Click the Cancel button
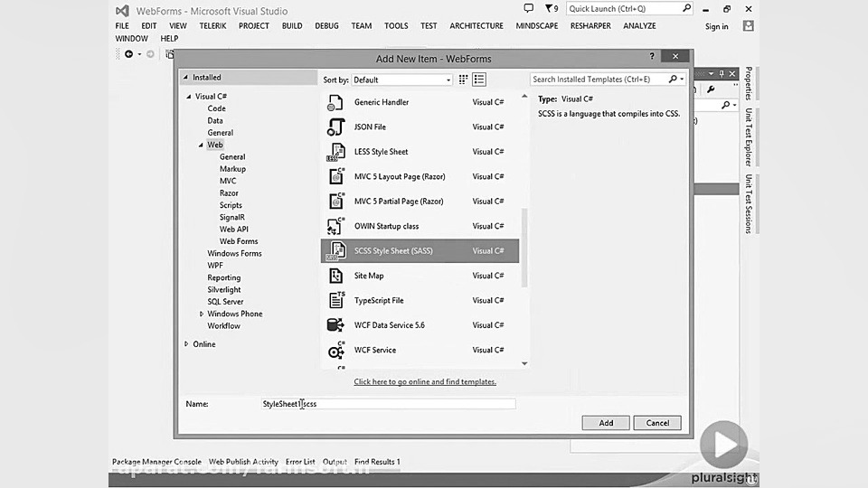Viewport: 868px width, 488px height. [657, 423]
